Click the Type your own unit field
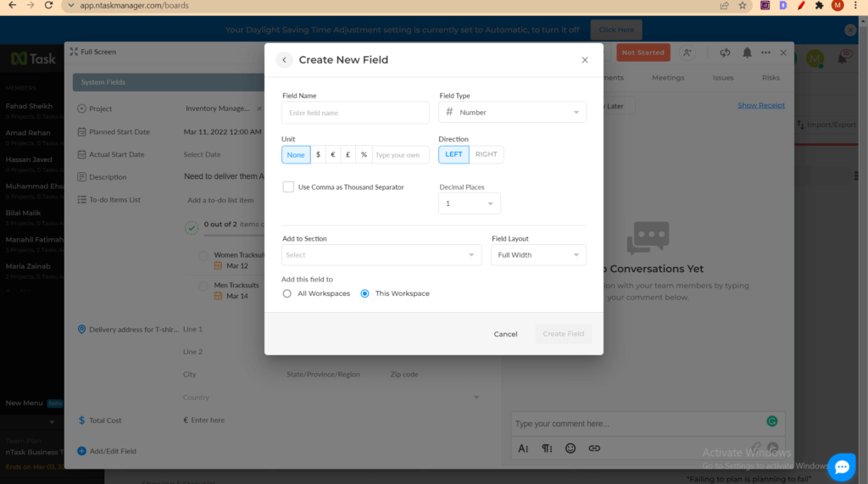 click(x=400, y=154)
